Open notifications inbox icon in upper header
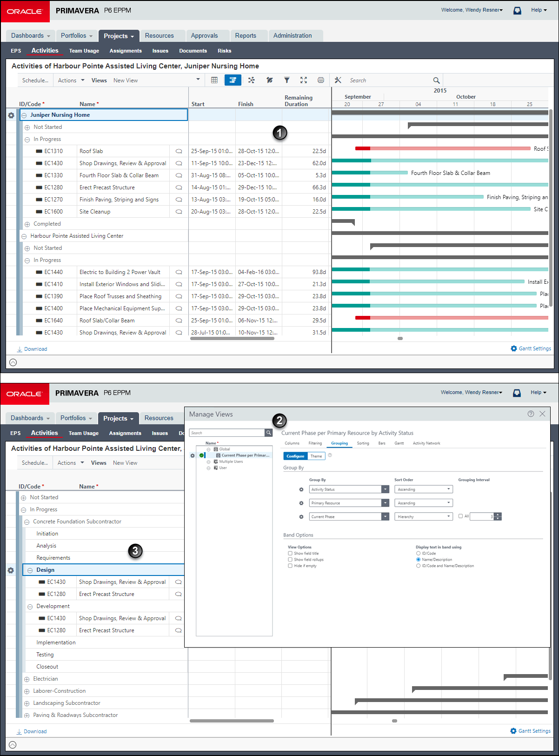The height and width of the screenshot is (756, 559). [517, 10]
